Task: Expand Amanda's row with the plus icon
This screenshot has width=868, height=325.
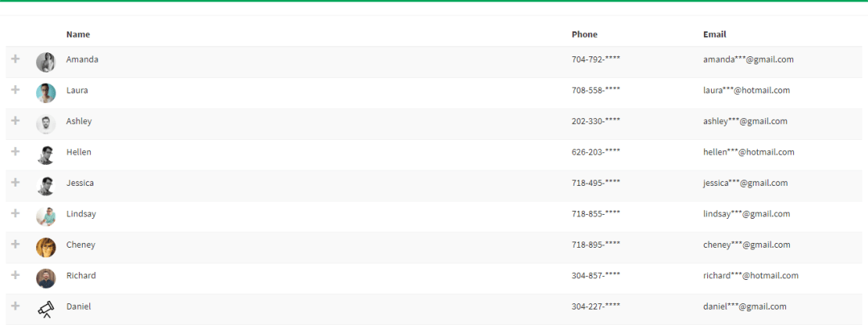Action: pyautogui.click(x=15, y=59)
